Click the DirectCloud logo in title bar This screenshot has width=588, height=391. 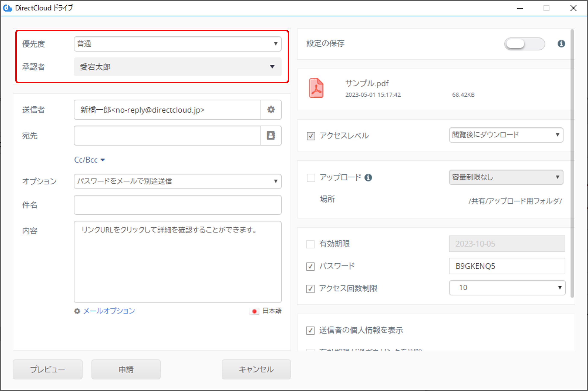click(x=7, y=8)
